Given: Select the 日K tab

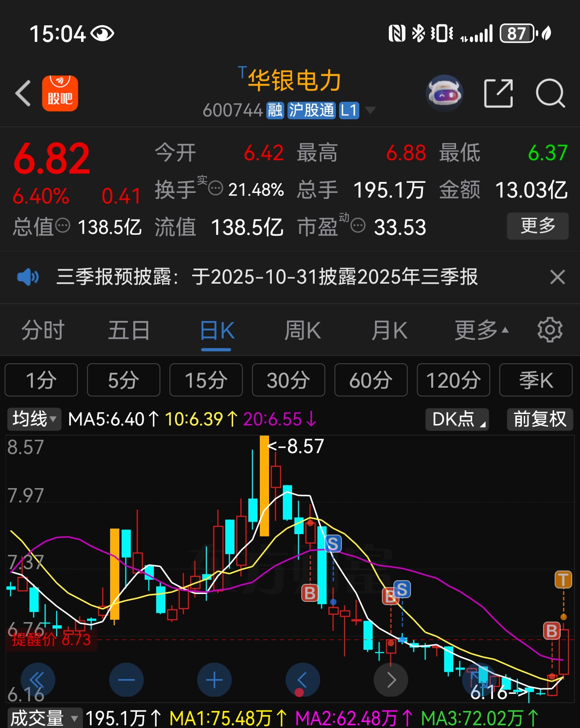Looking at the screenshot, I should (x=217, y=331).
